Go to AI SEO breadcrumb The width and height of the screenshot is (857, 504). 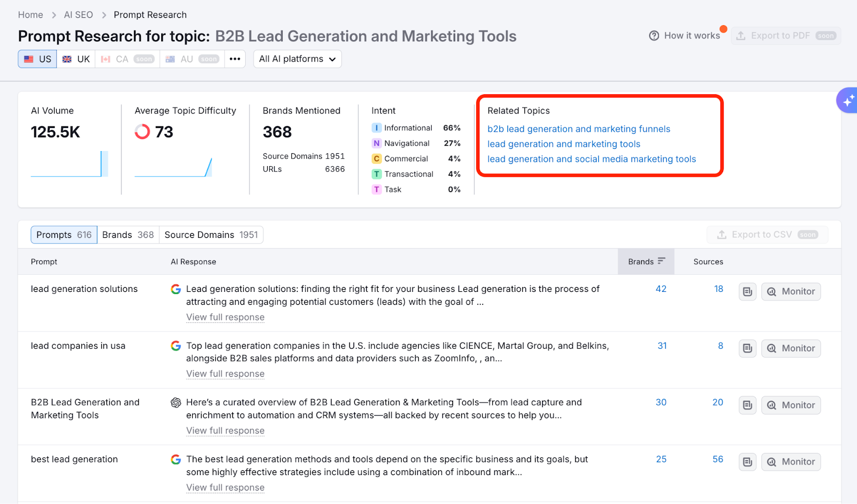pyautogui.click(x=78, y=15)
